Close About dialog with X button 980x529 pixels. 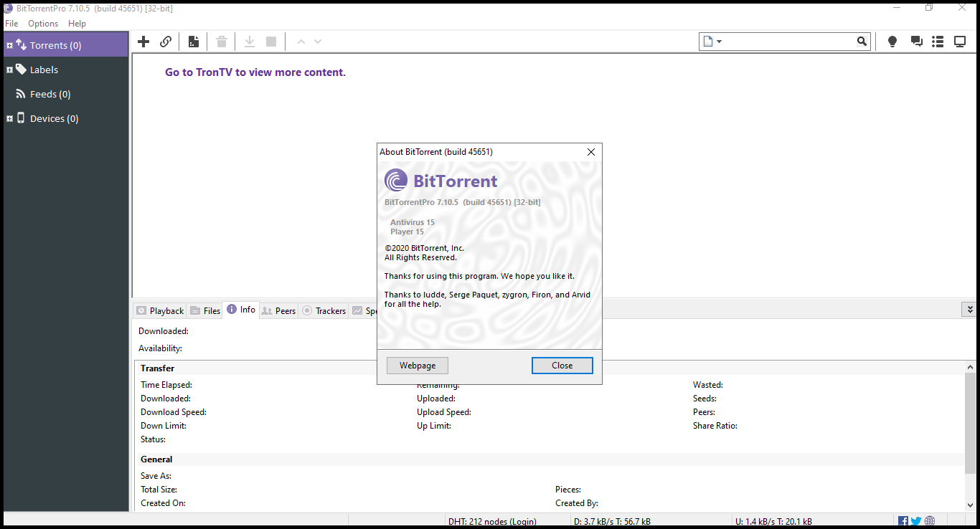click(x=591, y=152)
